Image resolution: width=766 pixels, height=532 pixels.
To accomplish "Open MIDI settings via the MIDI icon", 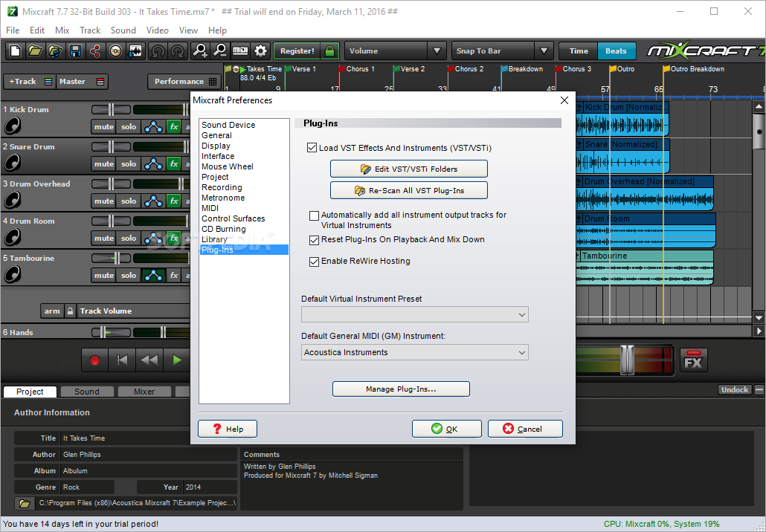I will pyautogui.click(x=240, y=51).
